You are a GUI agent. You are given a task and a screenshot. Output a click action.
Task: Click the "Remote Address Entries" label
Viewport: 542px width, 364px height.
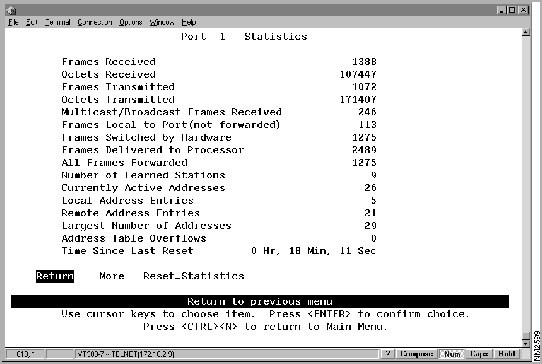[x=131, y=213]
